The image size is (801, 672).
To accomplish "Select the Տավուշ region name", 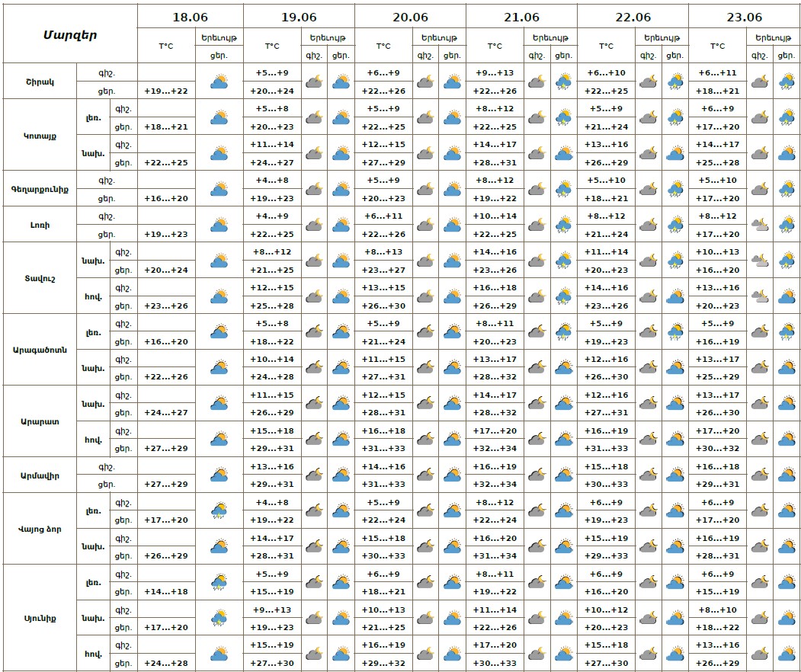I will [40, 278].
